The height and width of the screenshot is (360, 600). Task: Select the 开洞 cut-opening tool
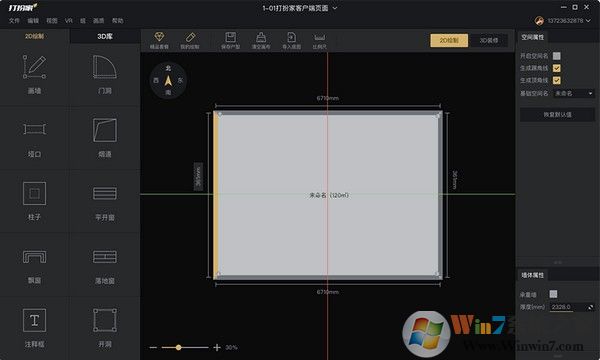(x=104, y=328)
